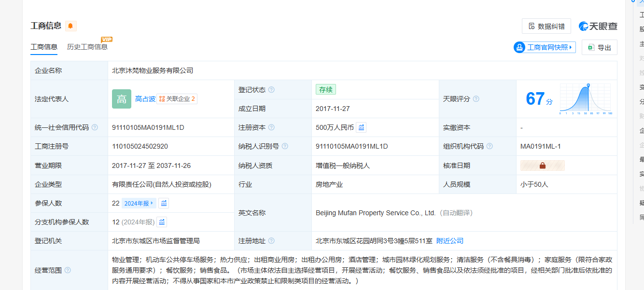Click help icon beside 注册地址
Viewport: 644px width, 290px height.
(271, 241)
